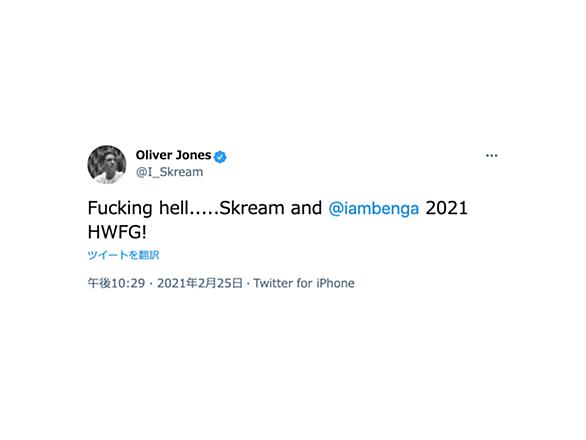586x440 pixels.
Task: Click the word and before @iambenga
Action: (306, 208)
